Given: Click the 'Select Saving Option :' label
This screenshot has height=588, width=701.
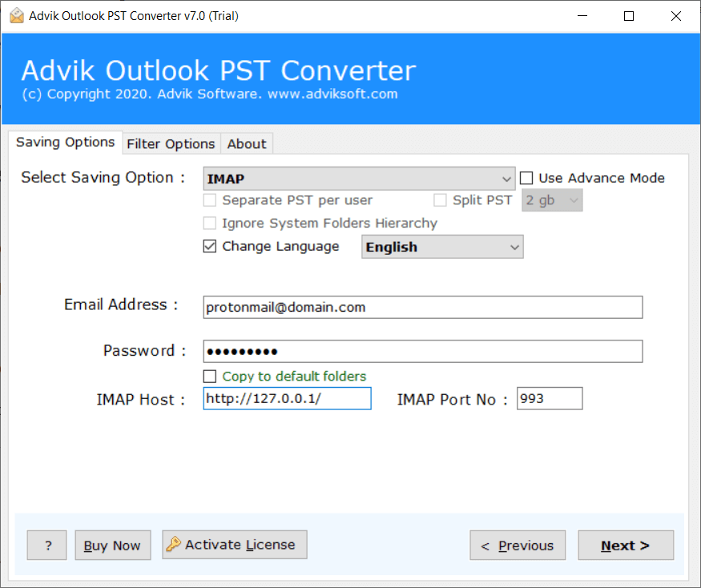Looking at the screenshot, I should pos(103,178).
